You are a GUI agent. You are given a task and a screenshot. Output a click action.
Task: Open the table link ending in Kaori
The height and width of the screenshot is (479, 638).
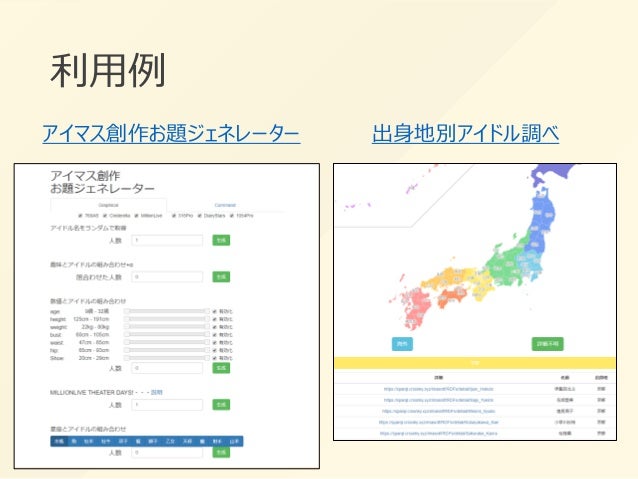tap(438, 433)
